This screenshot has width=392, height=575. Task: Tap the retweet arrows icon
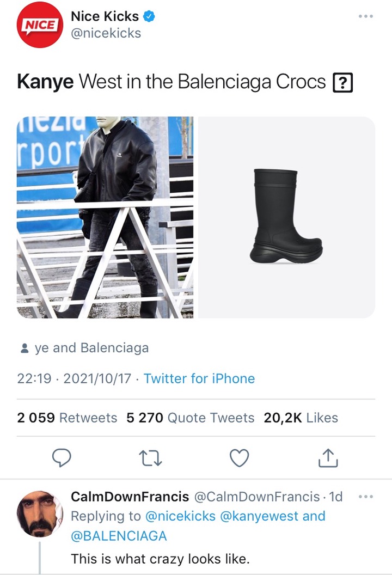tap(150, 458)
